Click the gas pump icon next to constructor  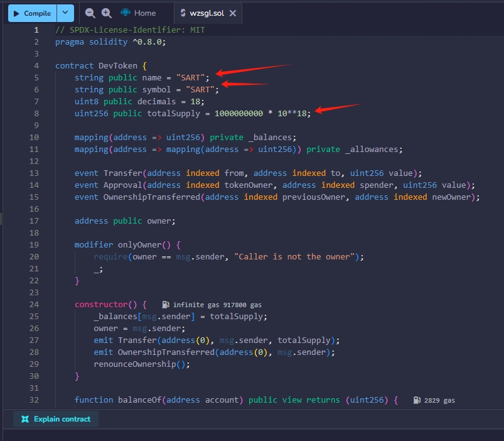tap(166, 305)
